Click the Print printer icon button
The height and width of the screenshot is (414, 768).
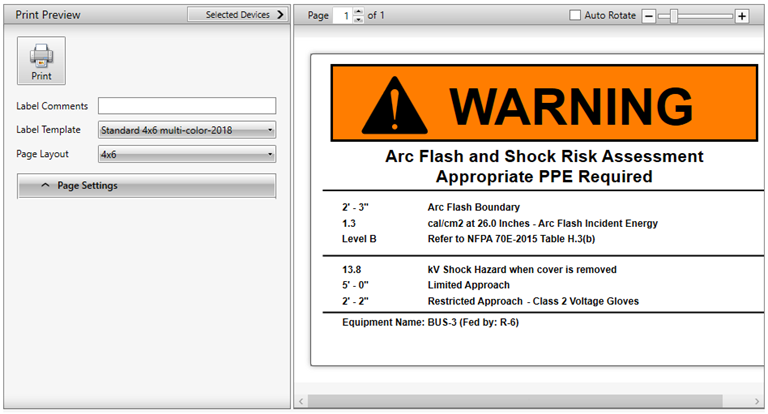click(41, 61)
